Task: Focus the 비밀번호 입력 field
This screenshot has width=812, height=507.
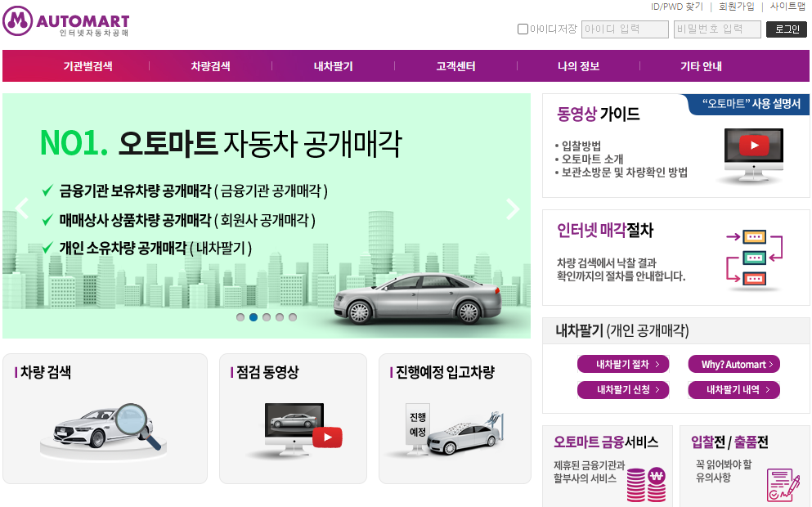Action: pos(717,29)
